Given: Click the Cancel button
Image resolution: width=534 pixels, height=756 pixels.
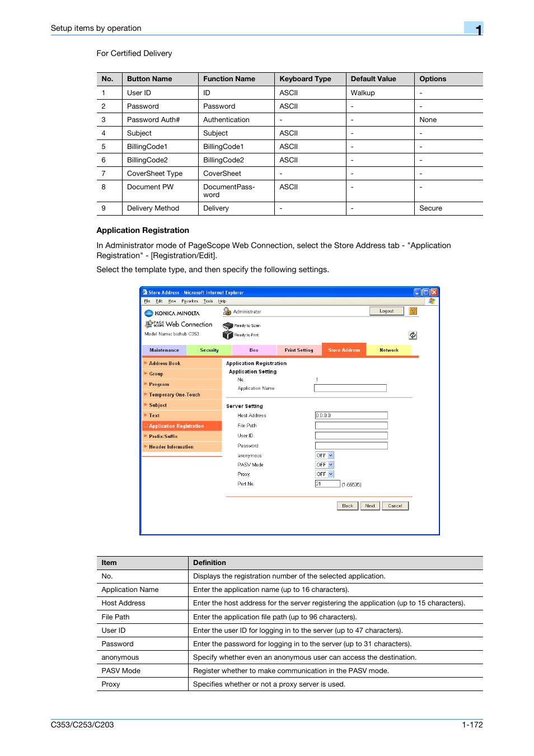Looking at the screenshot, I should (x=395, y=506).
